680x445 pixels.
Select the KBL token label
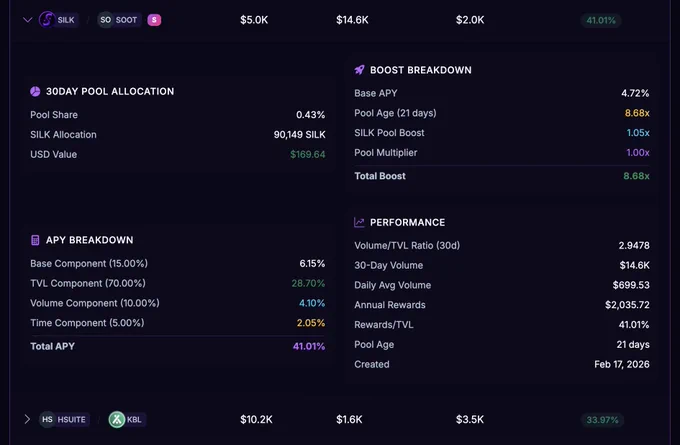tap(134, 419)
